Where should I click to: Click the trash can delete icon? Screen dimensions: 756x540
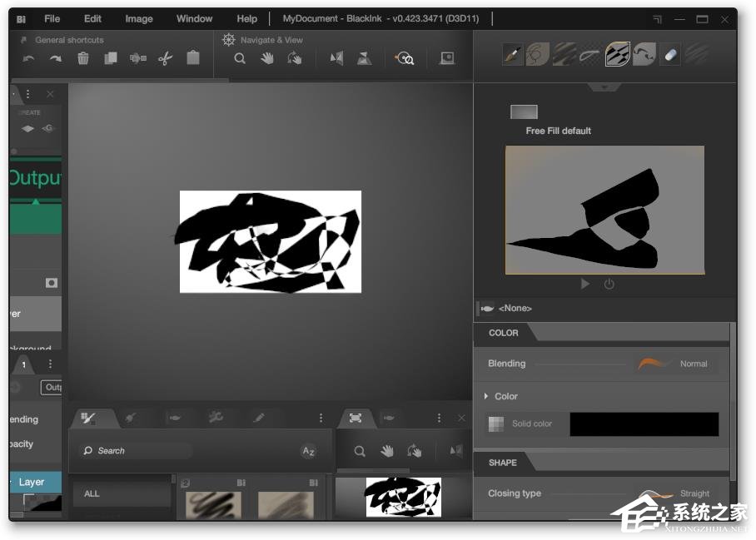pos(83,58)
